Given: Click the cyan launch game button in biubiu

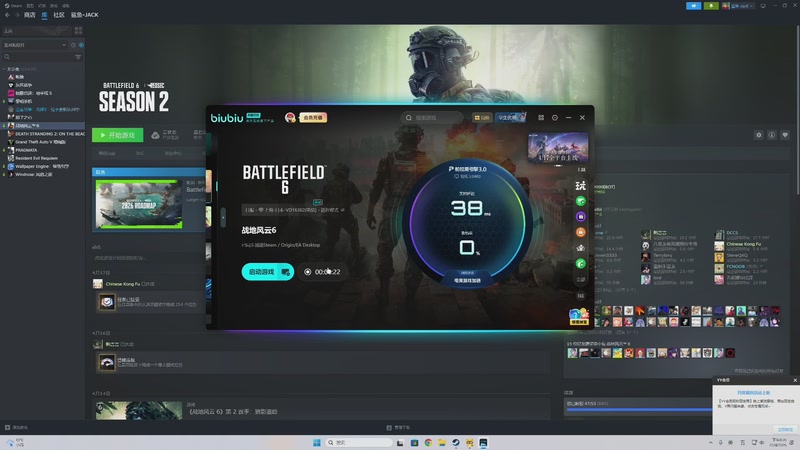Looking at the screenshot, I should coord(267,272).
